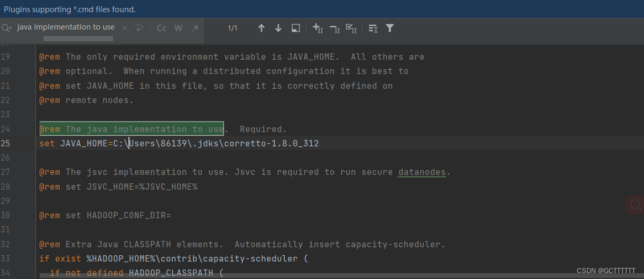The height and width of the screenshot is (279, 644).
Task: Open search history via magnifier icon
Action: (6, 28)
